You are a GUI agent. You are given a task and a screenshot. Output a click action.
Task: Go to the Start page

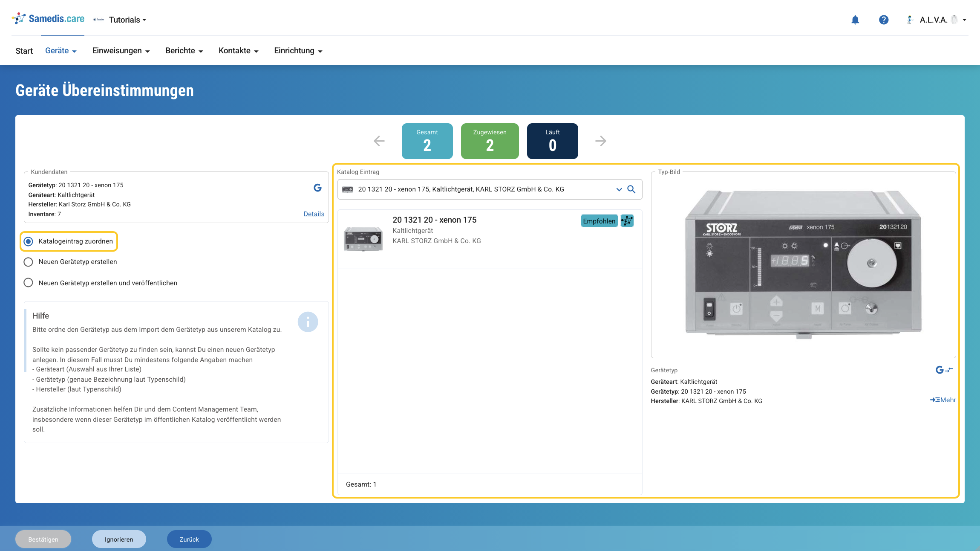click(x=24, y=51)
